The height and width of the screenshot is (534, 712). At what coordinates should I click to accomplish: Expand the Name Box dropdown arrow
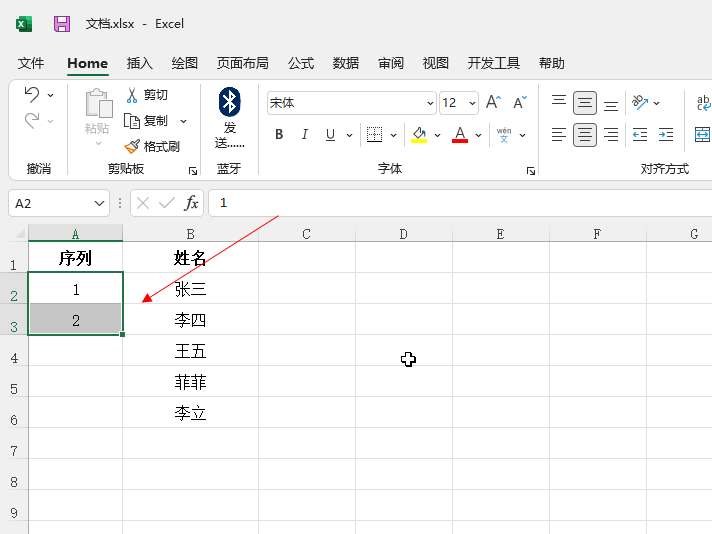(99, 203)
